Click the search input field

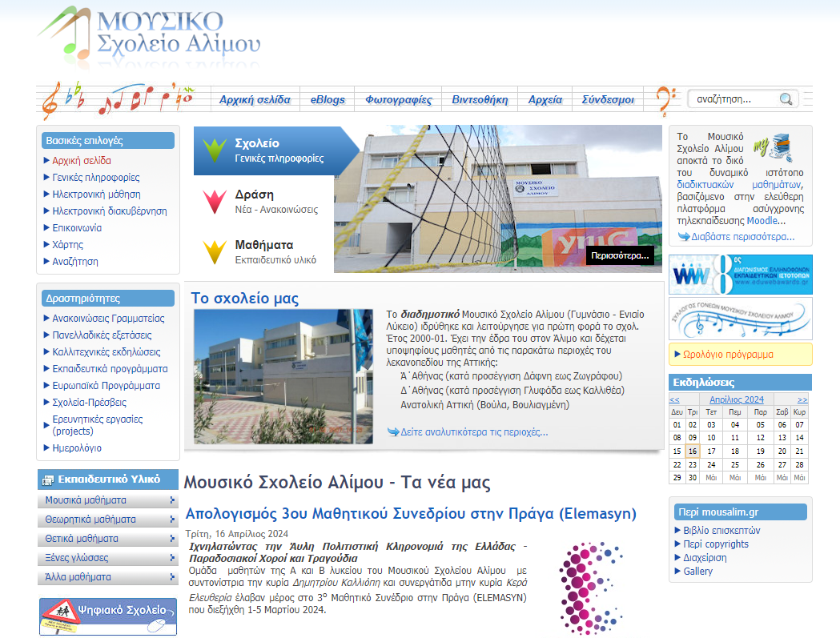[x=735, y=99]
